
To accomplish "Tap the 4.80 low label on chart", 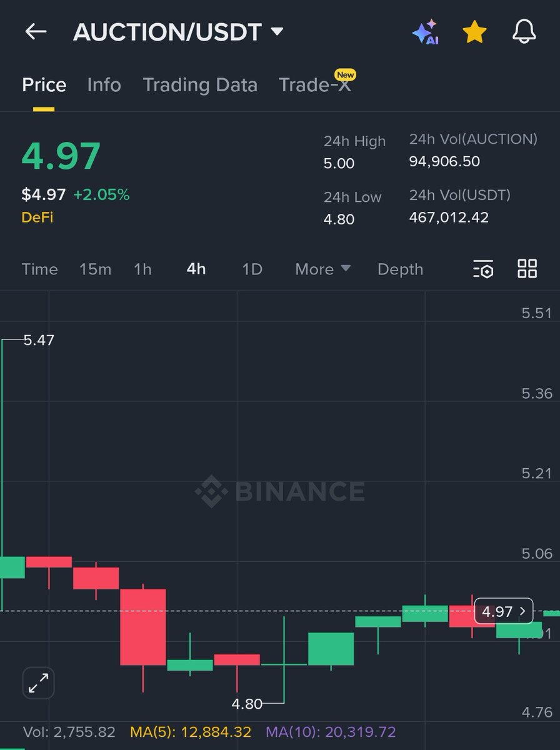I will (x=247, y=704).
